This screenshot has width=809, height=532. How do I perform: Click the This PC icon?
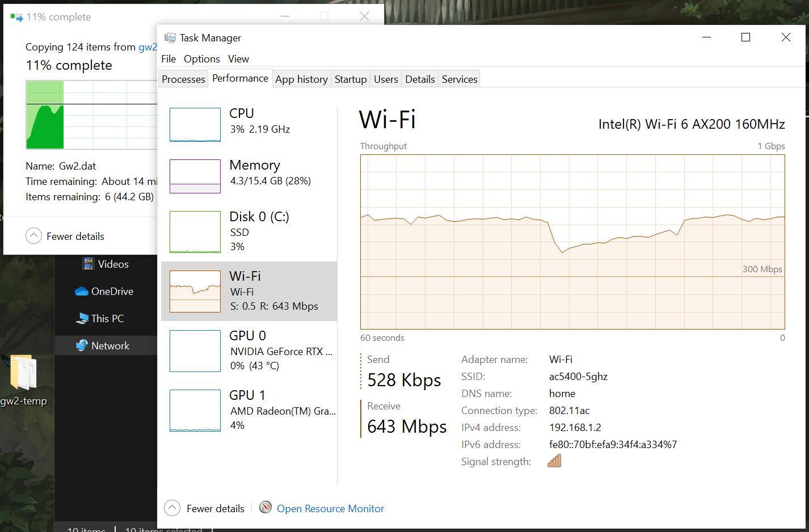[82, 319]
